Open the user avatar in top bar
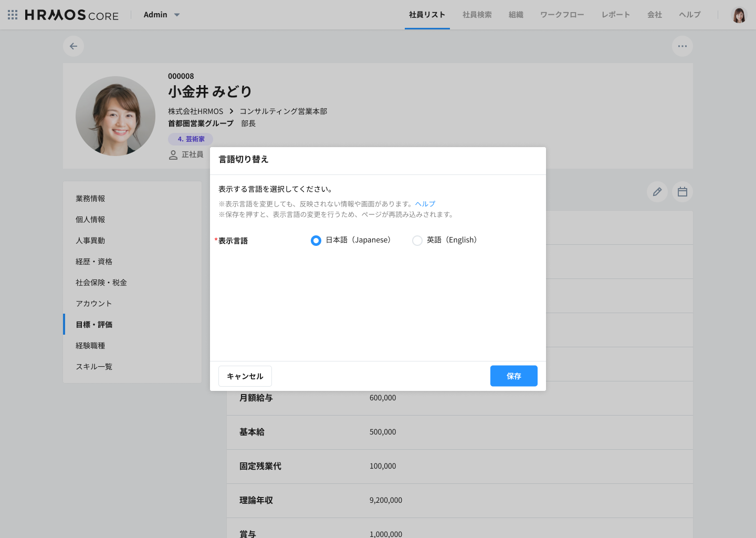The height and width of the screenshot is (538, 756). 739,15
